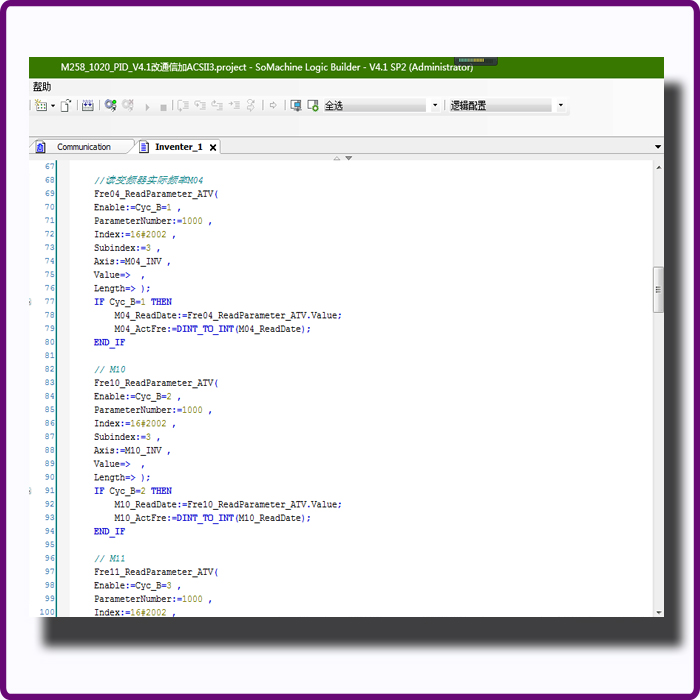Click the stop square icon in toolbar

(163, 106)
